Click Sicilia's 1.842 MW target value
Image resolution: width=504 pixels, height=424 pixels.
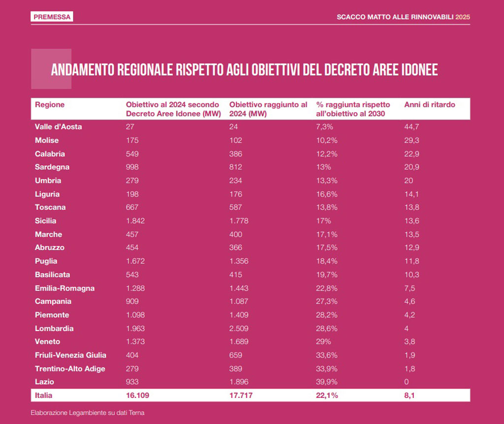pos(135,221)
